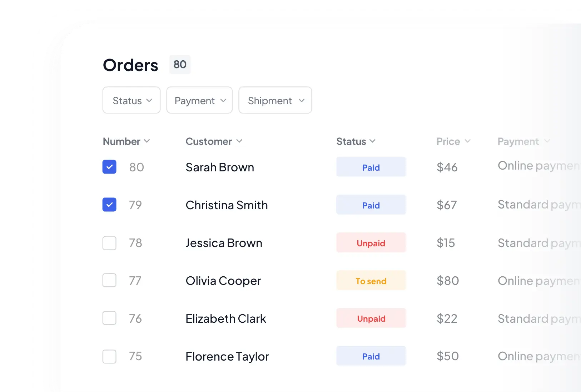Viewport: 581px width, 392px height.
Task: Open the Status filter dropdown
Action: click(131, 100)
